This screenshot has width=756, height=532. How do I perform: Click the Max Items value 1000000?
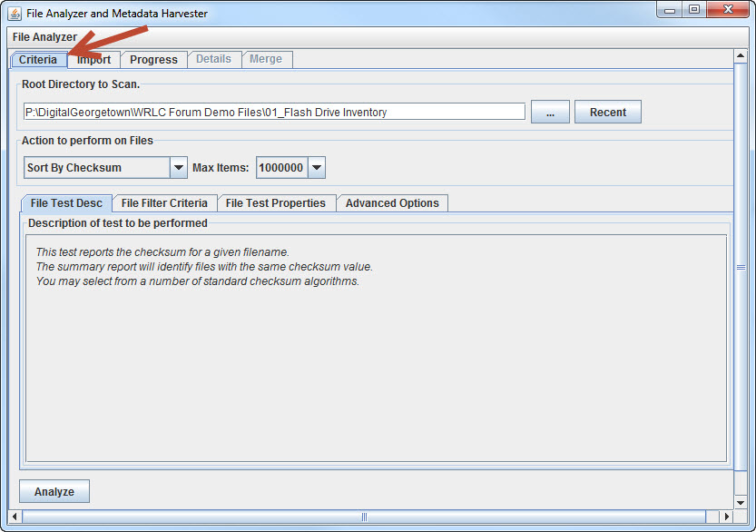(281, 168)
